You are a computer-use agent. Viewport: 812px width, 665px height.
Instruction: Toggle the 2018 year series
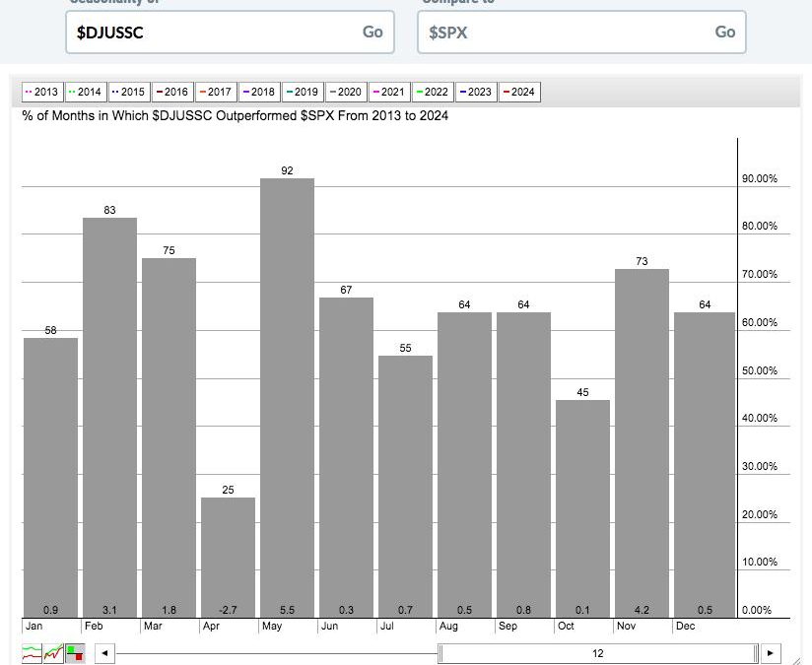point(259,93)
